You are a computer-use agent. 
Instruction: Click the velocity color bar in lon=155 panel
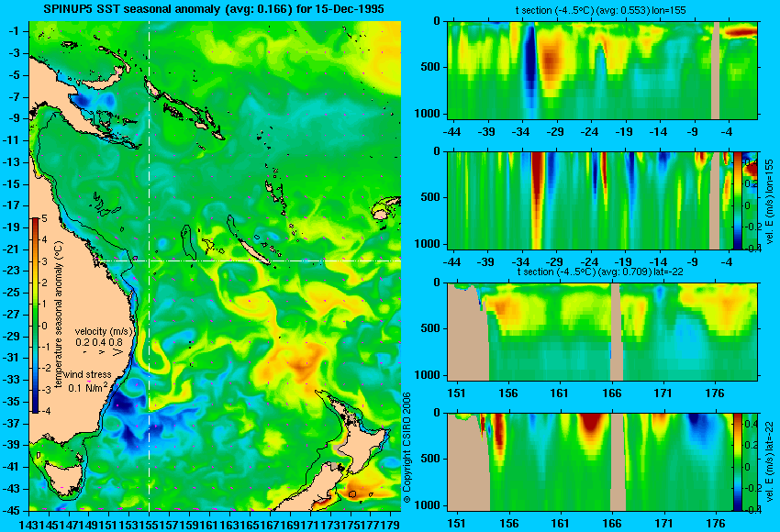pos(737,201)
